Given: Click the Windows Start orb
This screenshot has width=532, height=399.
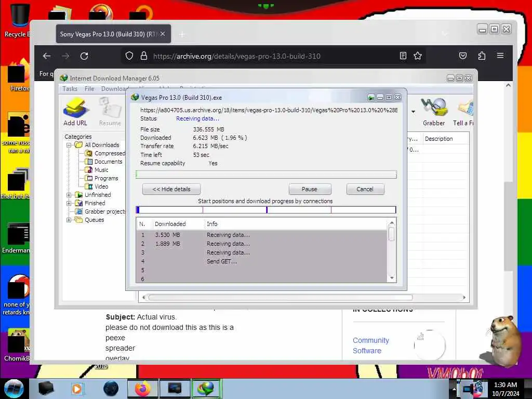Looking at the screenshot, I should pos(14,389).
